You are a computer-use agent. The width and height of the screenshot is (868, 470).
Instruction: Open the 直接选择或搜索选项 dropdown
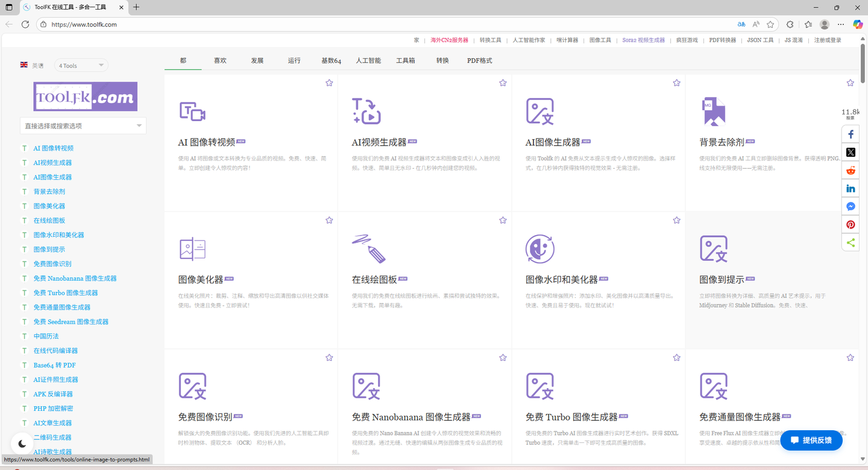pos(83,126)
